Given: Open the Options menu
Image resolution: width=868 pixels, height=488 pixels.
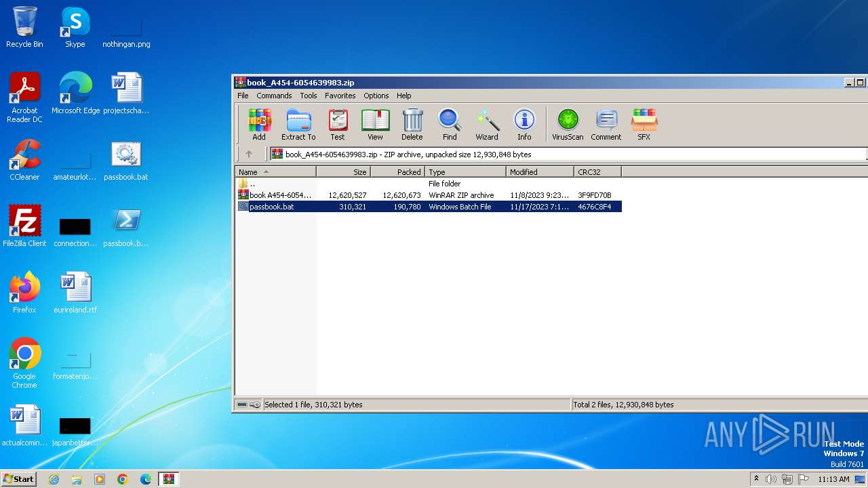Looking at the screenshot, I should [376, 96].
